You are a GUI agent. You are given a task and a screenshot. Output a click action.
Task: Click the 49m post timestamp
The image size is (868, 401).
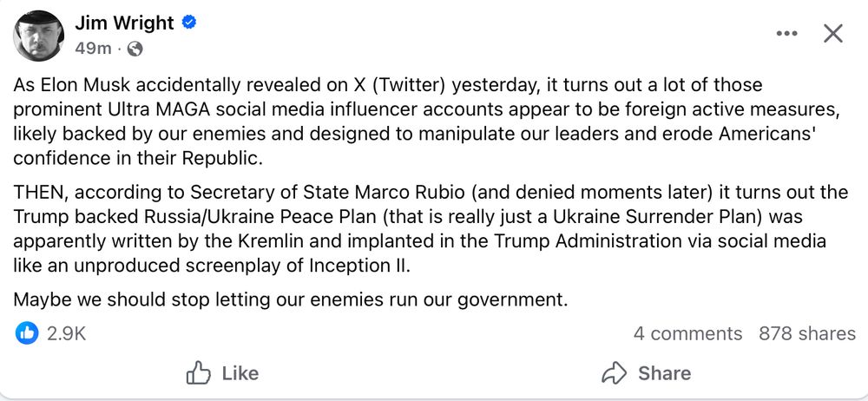click(92, 49)
